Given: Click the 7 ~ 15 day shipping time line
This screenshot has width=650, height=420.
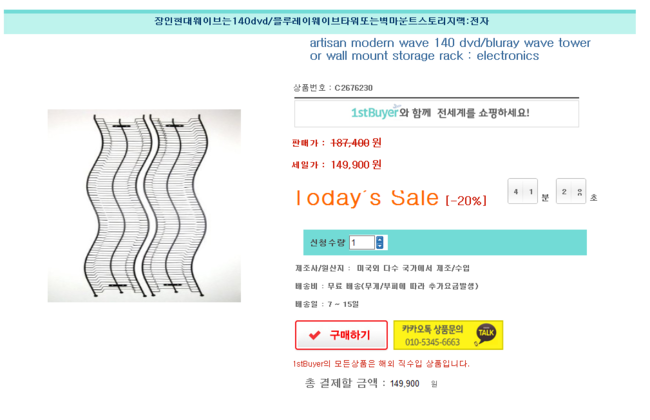Looking at the screenshot, I should point(327,304).
